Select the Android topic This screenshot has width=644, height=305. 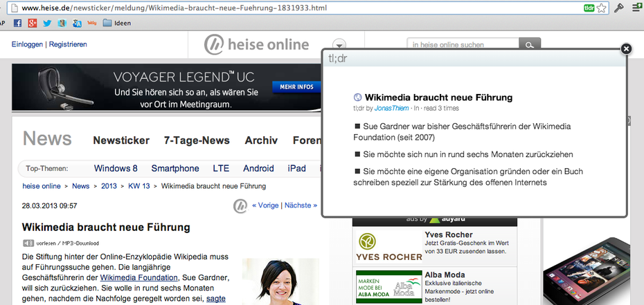(258, 169)
